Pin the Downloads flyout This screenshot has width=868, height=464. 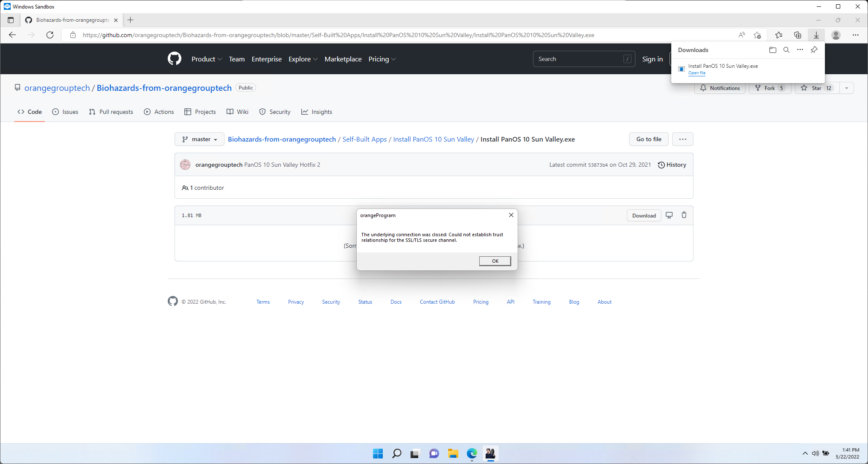(x=814, y=50)
